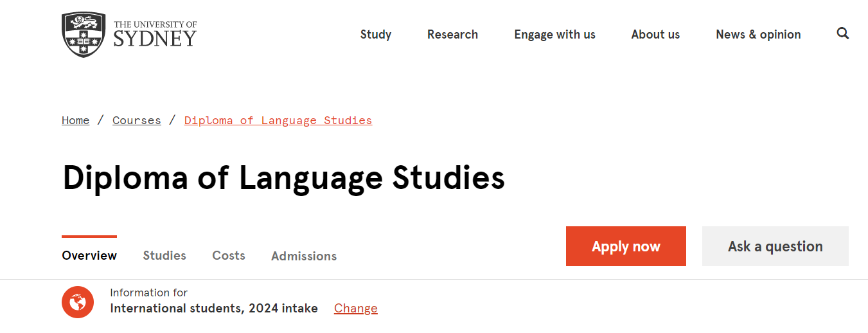Open the Study menu
Screen dimensions: 868x333
tap(376, 35)
